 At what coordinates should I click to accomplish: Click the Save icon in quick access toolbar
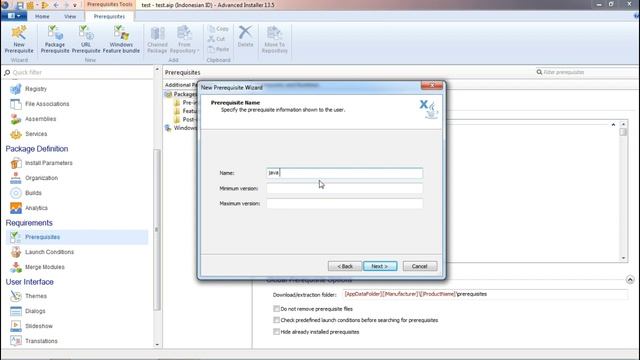click(20, 5)
